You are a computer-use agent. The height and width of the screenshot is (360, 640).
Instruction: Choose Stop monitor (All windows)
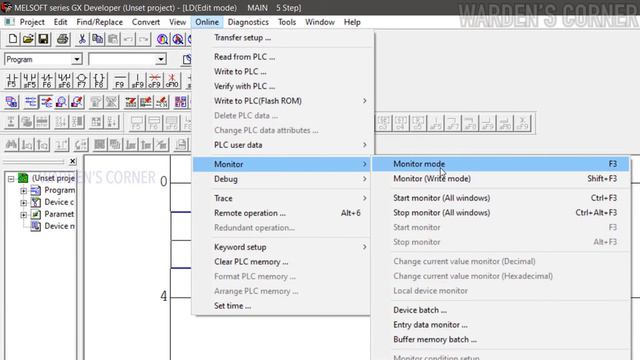pyautogui.click(x=501, y=213)
